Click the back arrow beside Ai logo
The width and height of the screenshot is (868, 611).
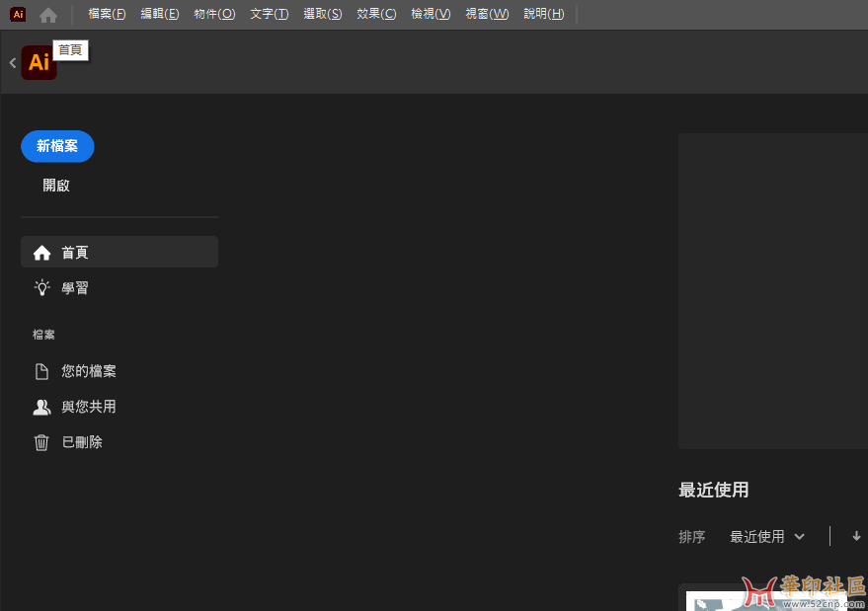pos(12,63)
